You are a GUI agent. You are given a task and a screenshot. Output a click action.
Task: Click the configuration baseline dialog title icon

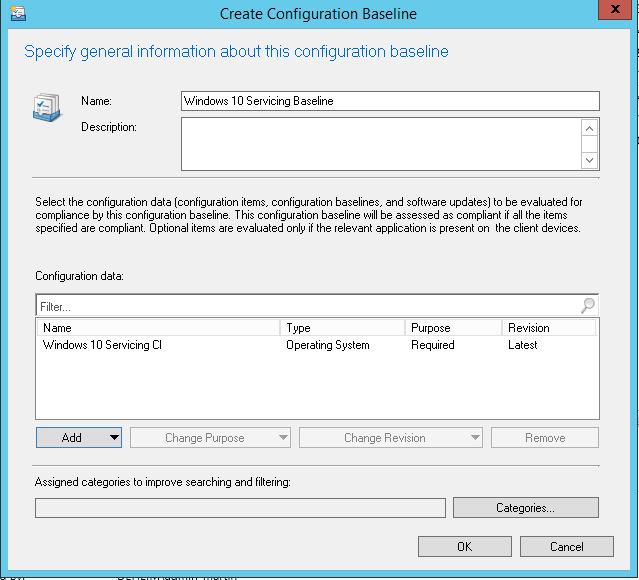18,13
